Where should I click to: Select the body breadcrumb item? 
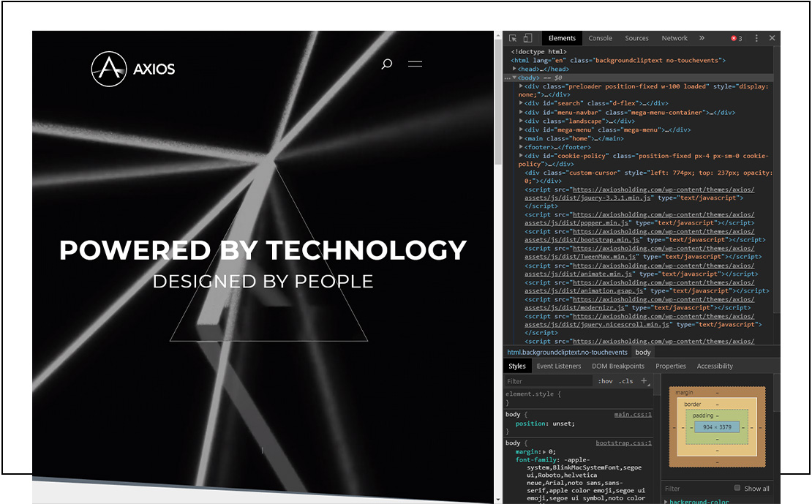click(x=643, y=353)
